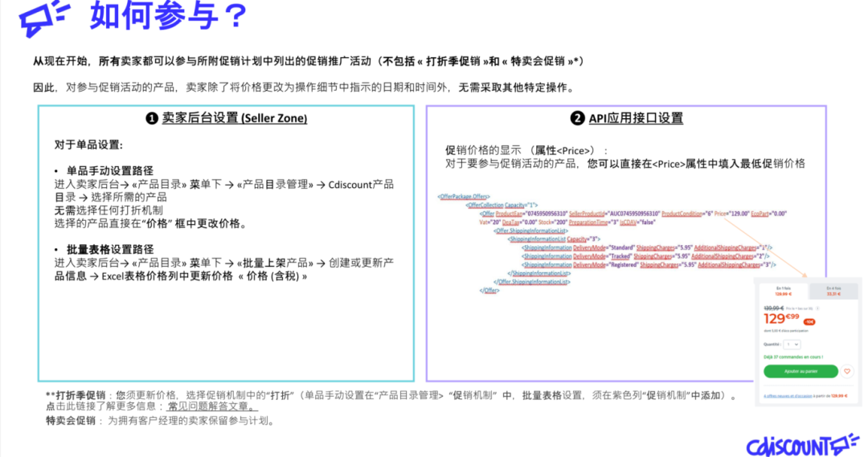Click the '特卖会促销' footnote label
The width and height of the screenshot is (868, 457).
tap(70, 421)
